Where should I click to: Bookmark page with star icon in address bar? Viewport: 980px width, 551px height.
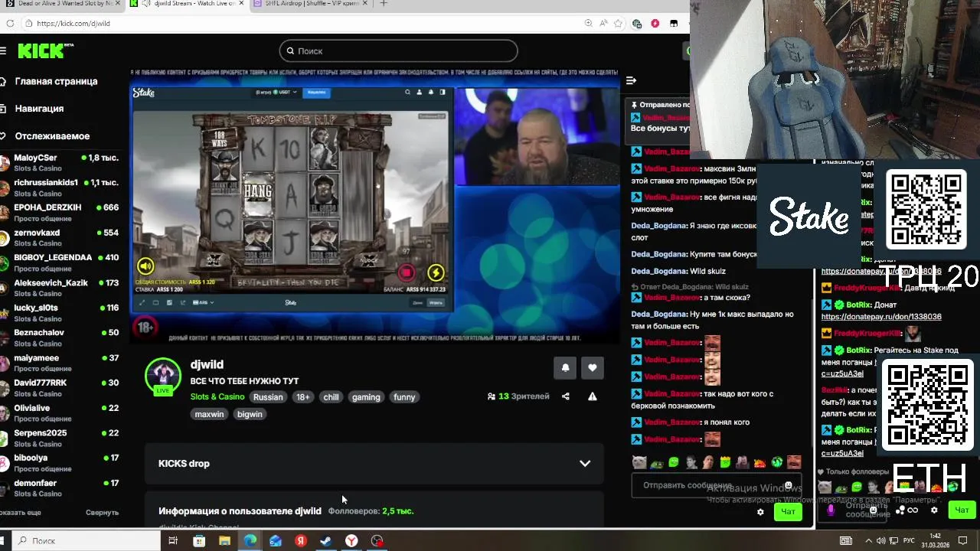pyautogui.click(x=618, y=24)
